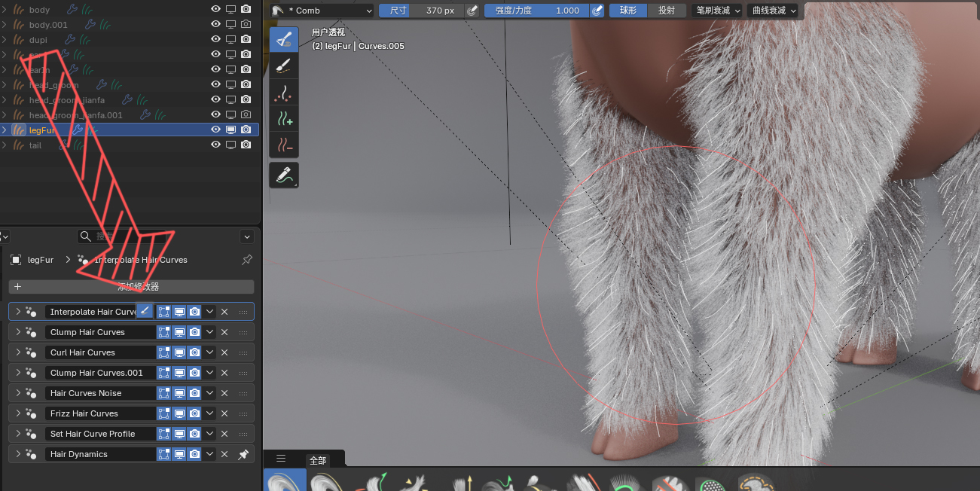Expand the tail item in the outliner
Viewport: 980px width, 491px height.
[5, 145]
